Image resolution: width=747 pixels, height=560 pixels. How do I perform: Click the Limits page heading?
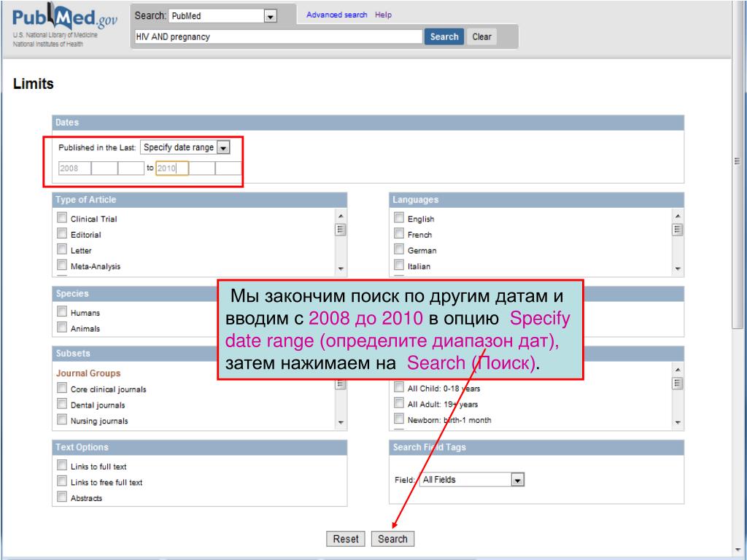click(34, 84)
